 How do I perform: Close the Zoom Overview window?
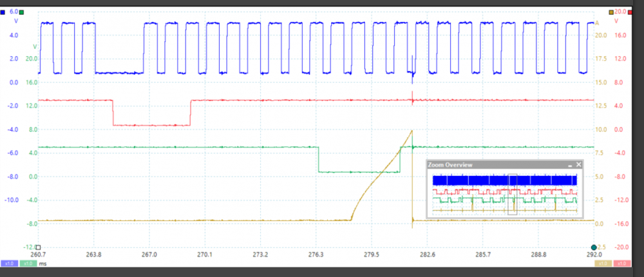579,164
